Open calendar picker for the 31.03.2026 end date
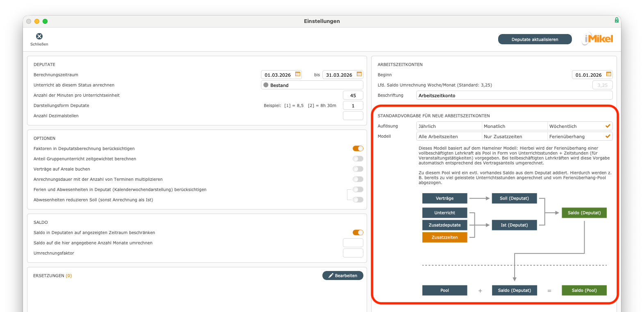This screenshot has width=644, height=312. pos(359,74)
